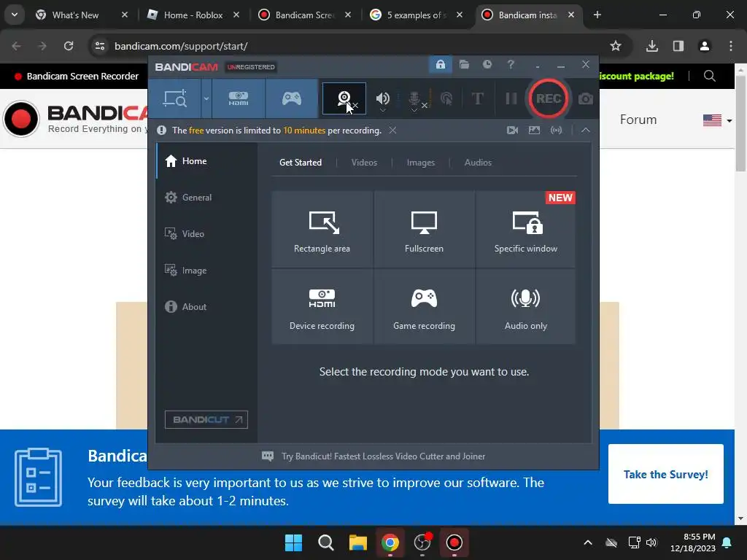The height and width of the screenshot is (560, 747).
Task: Open Chrome profile icon
Action: tap(704, 46)
